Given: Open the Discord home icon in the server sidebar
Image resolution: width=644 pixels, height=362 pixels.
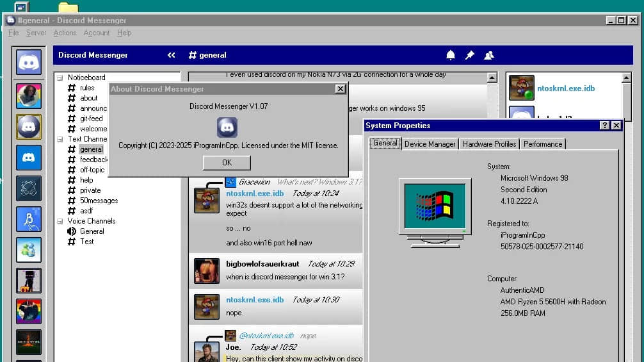Looking at the screenshot, I should coord(29,62).
